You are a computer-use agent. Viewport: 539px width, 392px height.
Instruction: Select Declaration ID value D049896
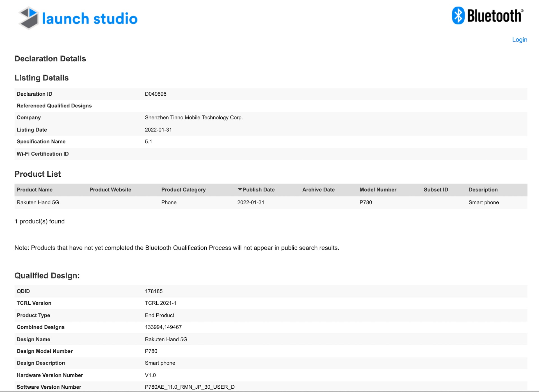(x=156, y=94)
